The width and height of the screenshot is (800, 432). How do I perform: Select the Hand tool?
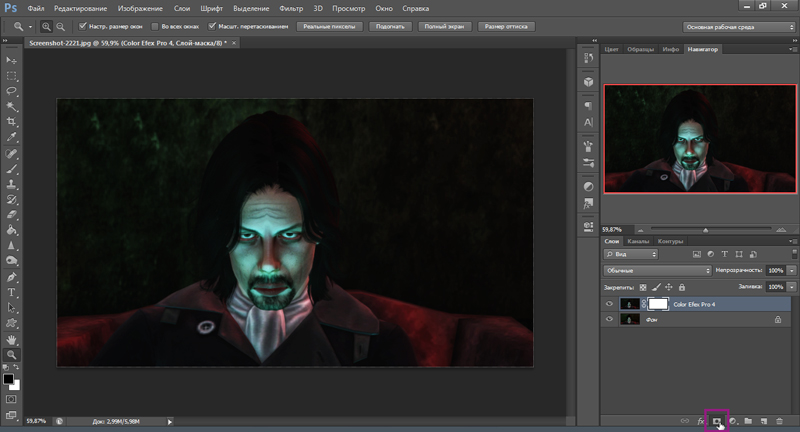pyautogui.click(x=11, y=340)
